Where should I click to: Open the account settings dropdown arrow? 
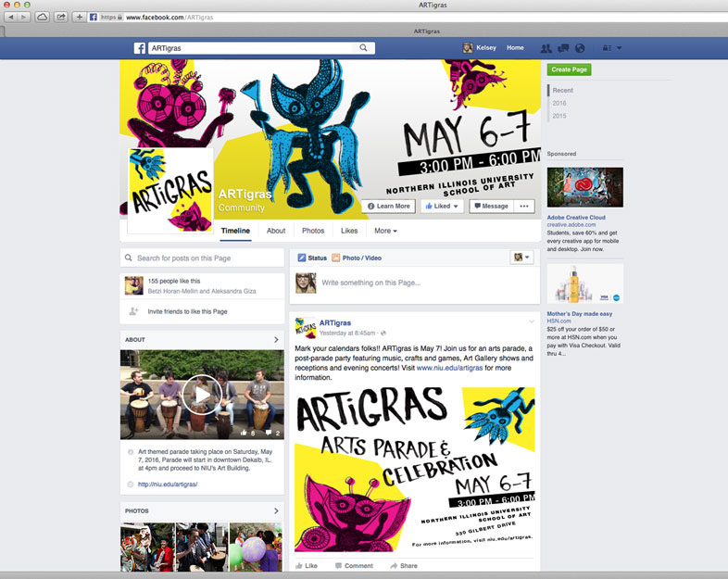point(620,48)
